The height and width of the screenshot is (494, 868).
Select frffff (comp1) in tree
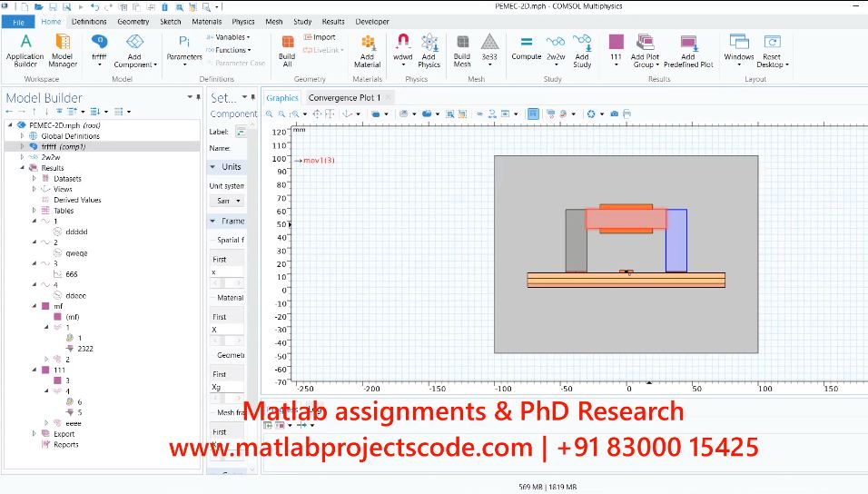64,147
